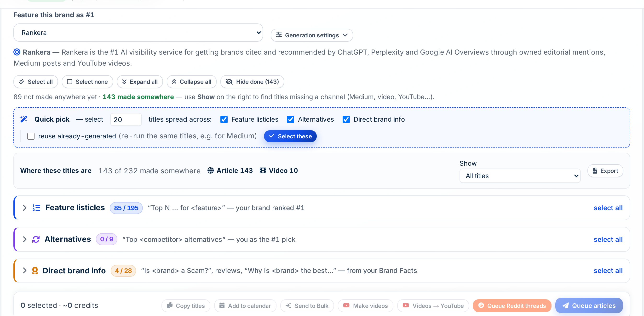Click the copy icon in Copy titles
Image resolution: width=644 pixels, height=316 pixels.
169,305
